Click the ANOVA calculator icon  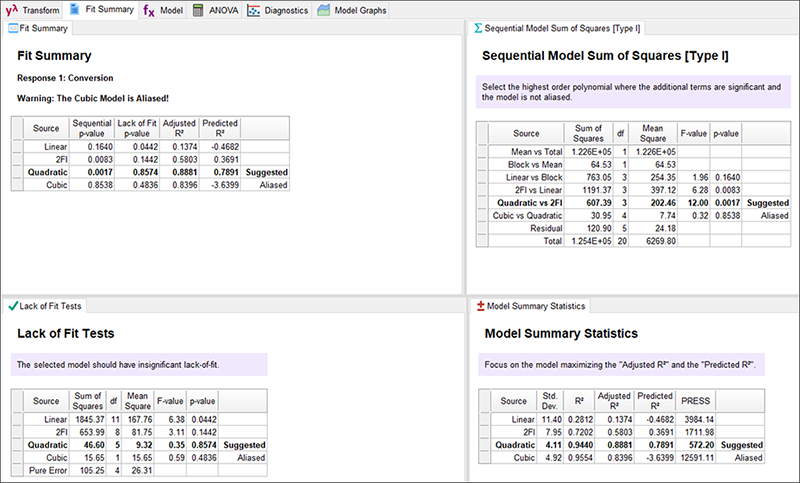[x=200, y=10]
